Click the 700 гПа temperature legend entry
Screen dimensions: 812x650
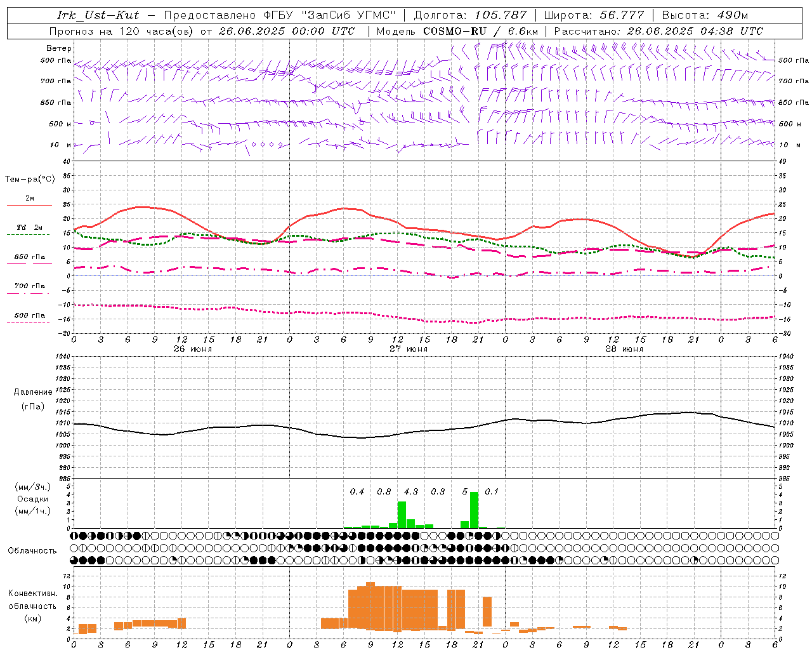click(29, 289)
